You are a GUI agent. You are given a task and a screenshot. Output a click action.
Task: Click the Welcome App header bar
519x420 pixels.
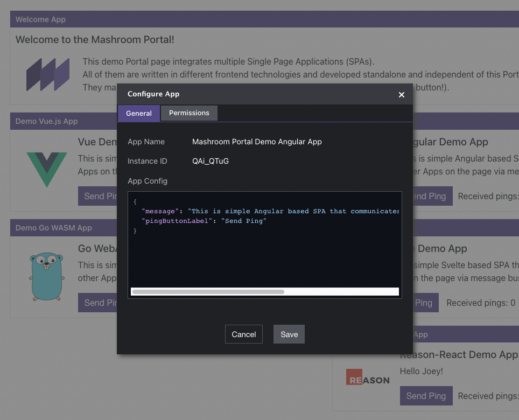coord(264,19)
